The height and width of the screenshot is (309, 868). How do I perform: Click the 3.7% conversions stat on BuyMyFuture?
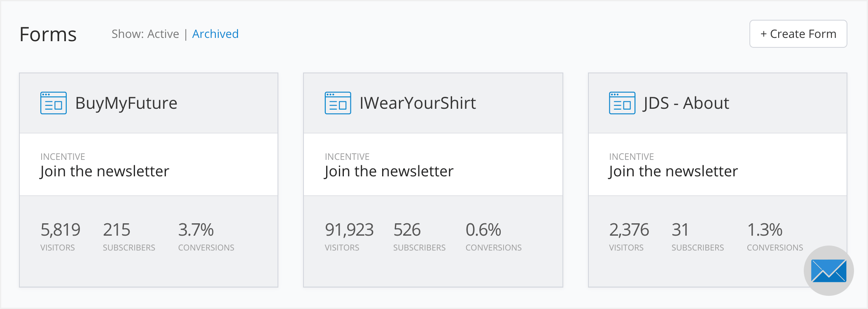196,230
